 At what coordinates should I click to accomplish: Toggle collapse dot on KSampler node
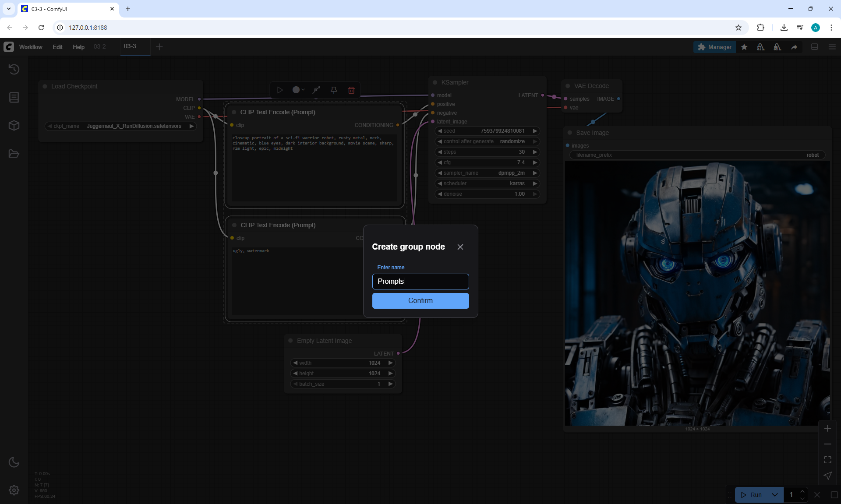pos(435,82)
